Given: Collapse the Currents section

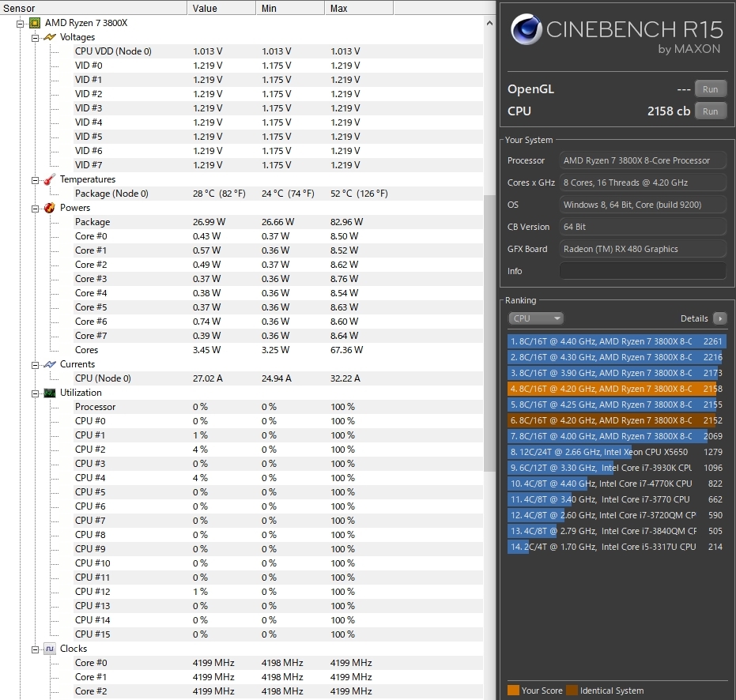Looking at the screenshot, I should click(36, 365).
